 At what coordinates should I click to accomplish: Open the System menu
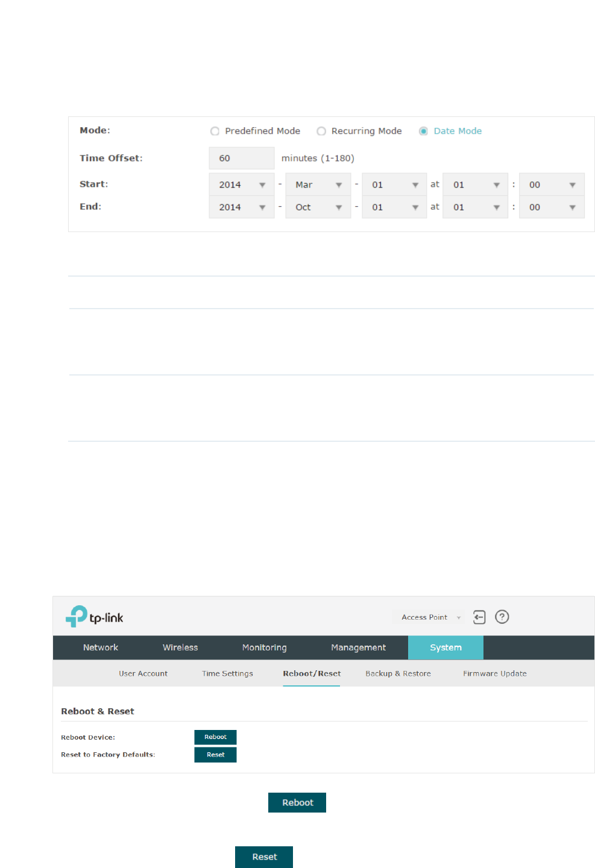(445, 647)
